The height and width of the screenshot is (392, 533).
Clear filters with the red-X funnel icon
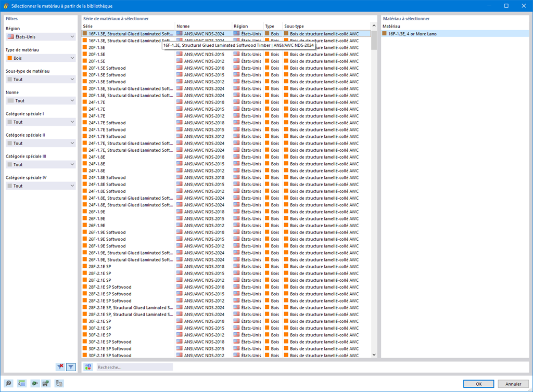click(x=60, y=367)
